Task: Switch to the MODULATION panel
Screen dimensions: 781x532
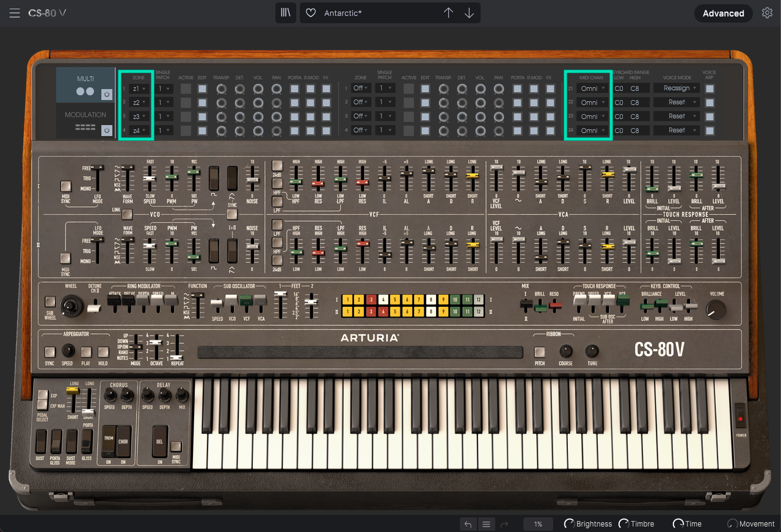Action: [85, 115]
